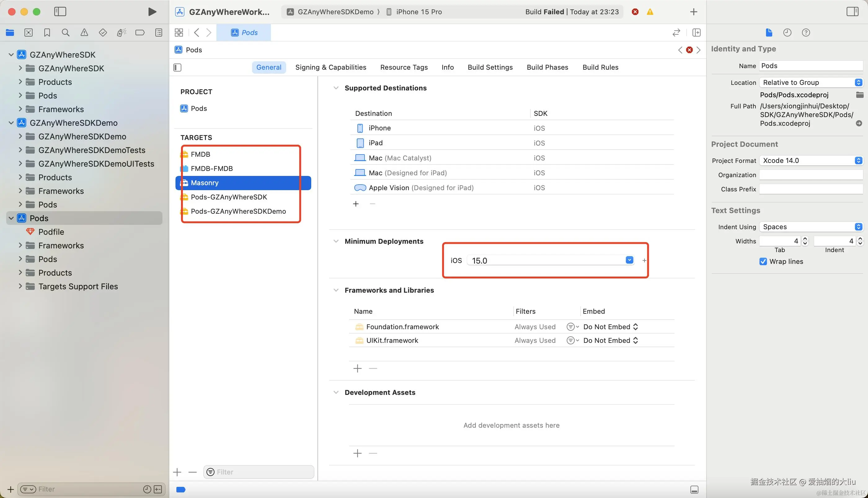
Task: Open the Issue navigator warning icon
Action: click(84, 33)
